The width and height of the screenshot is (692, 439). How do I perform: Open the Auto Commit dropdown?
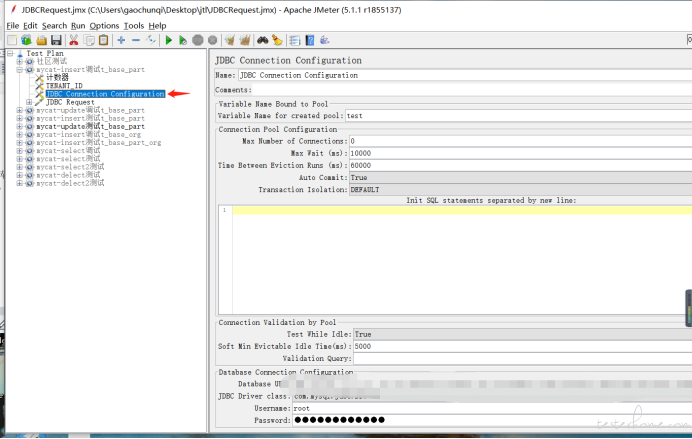pos(520,177)
